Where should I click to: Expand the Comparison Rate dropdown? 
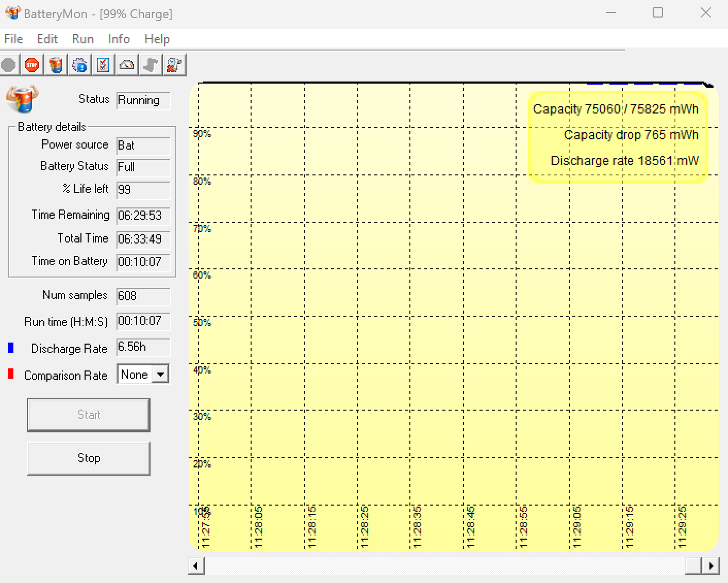(161, 374)
